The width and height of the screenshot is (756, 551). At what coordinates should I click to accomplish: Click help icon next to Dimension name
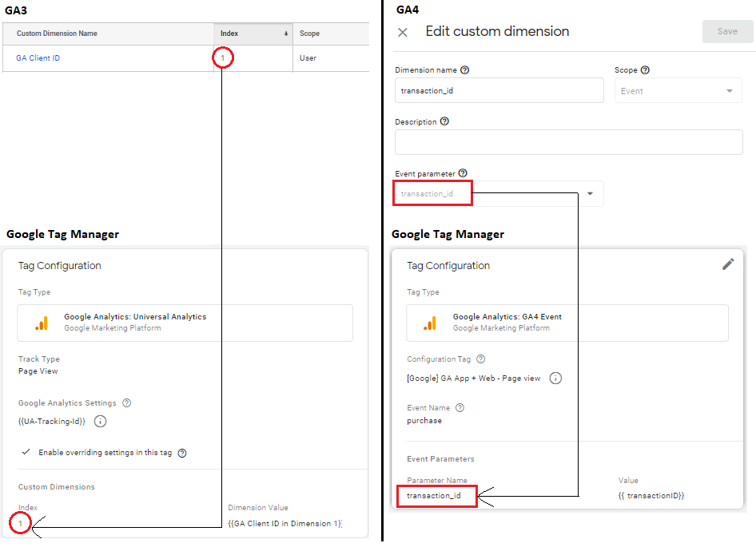pyautogui.click(x=465, y=70)
